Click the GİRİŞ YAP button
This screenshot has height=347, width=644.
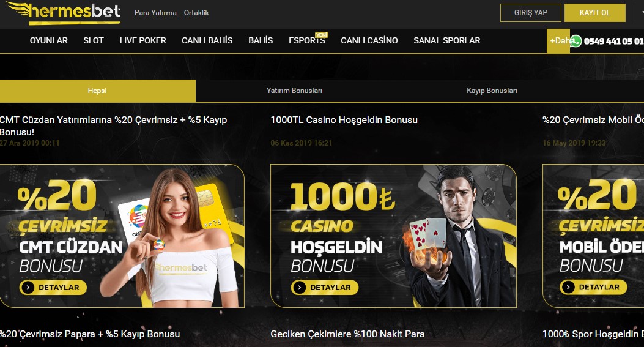531,13
